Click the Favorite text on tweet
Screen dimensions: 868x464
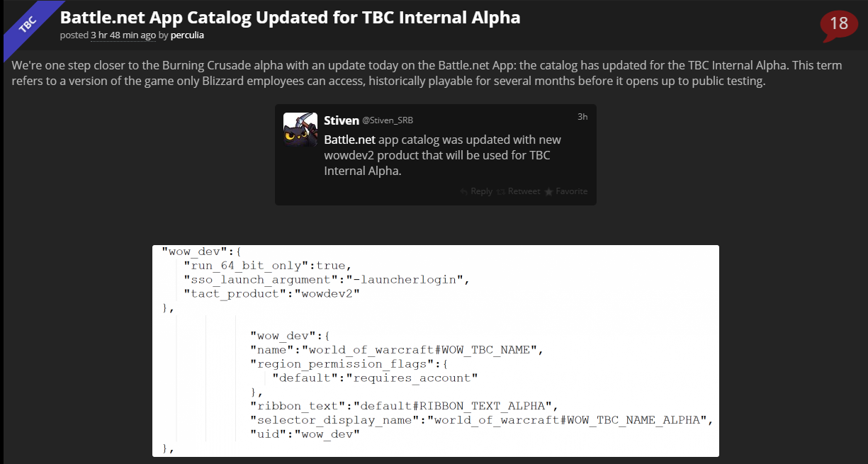click(x=571, y=191)
